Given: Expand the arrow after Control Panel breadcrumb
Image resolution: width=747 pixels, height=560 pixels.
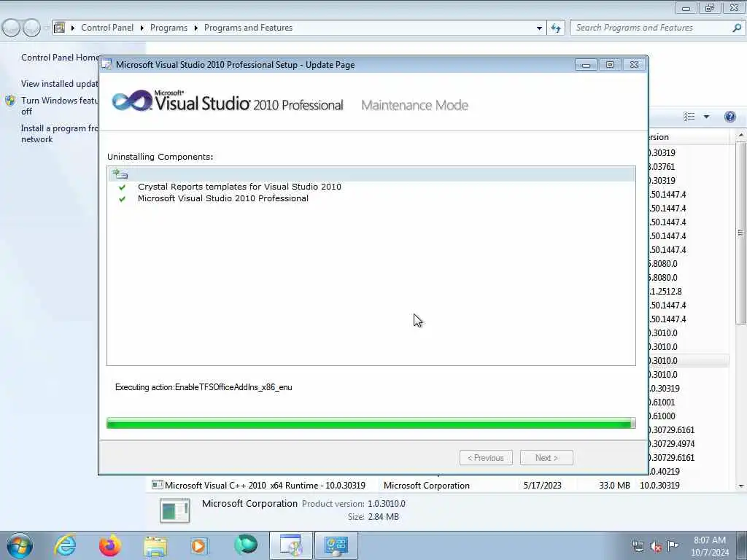Looking at the screenshot, I should point(142,28).
